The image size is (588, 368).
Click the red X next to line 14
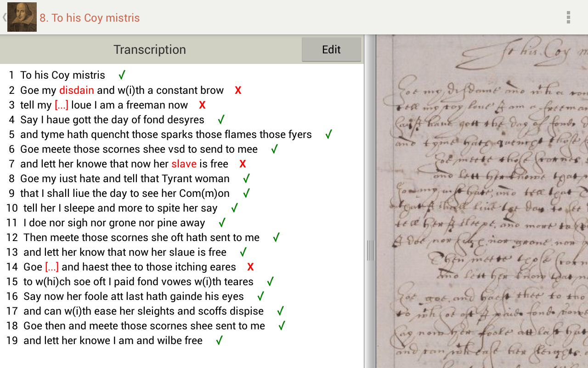click(250, 266)
